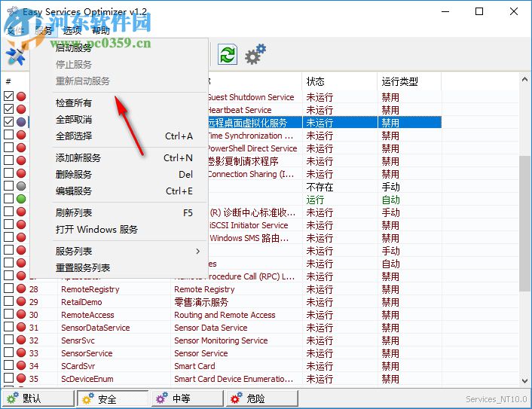532x409 pixels.
Task: Click the 默认 preset button
Action: pos(38,398)
